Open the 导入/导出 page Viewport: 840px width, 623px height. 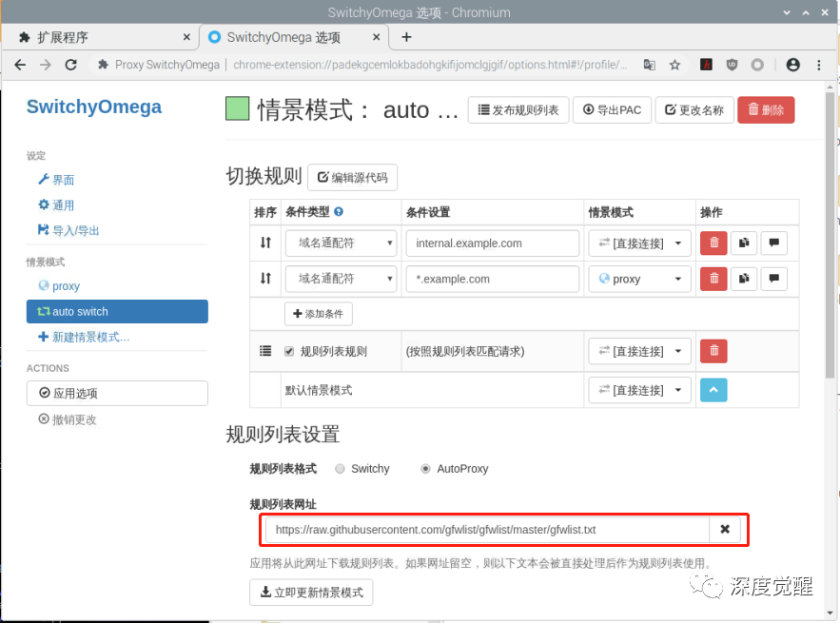coord(68,230)
